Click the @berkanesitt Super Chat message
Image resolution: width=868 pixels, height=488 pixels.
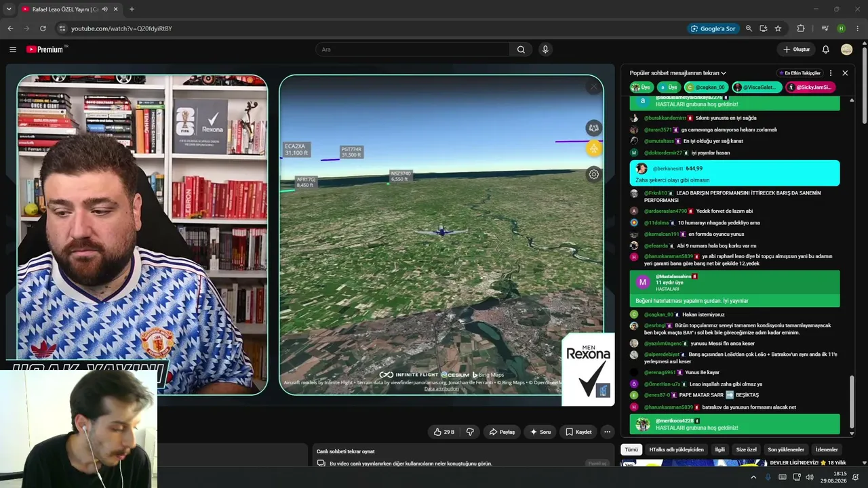click(x=734, y=174)
